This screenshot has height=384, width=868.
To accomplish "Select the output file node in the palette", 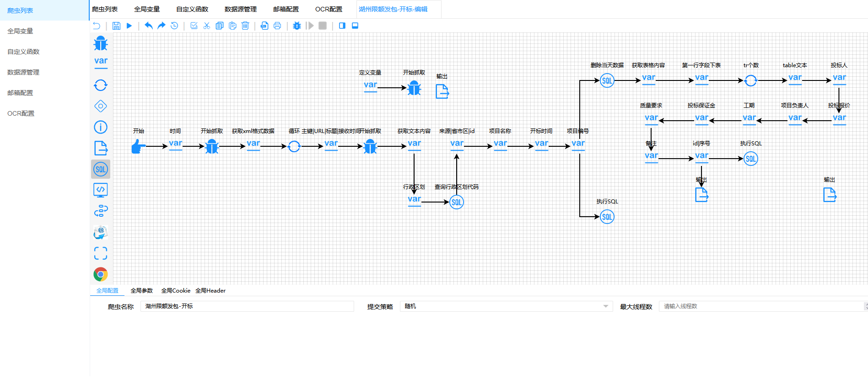I will coord(101,148).
